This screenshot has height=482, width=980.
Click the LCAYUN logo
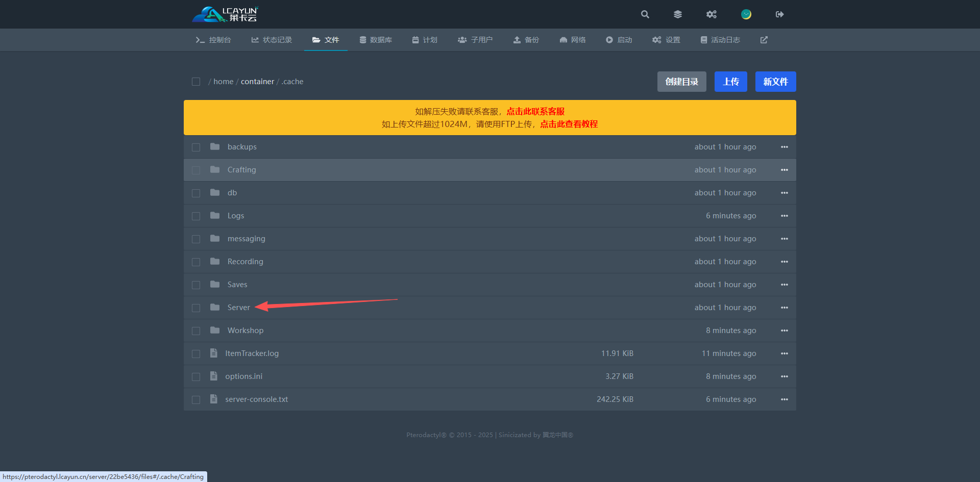(225, 14)
